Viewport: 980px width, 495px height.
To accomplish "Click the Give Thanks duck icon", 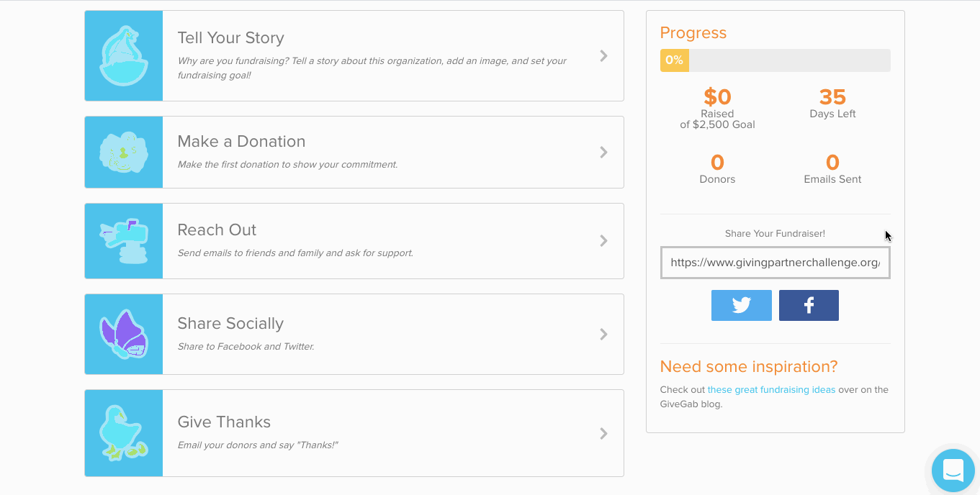I will (x=124, y=433).
